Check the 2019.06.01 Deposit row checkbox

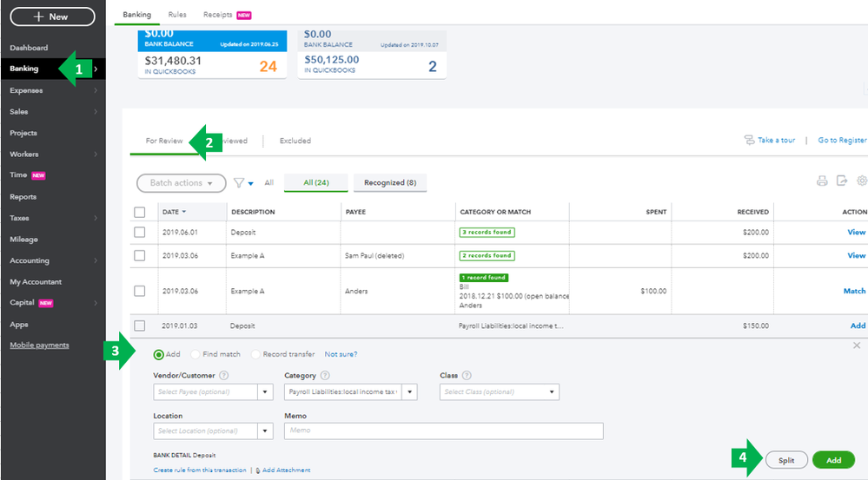point(140,233)
